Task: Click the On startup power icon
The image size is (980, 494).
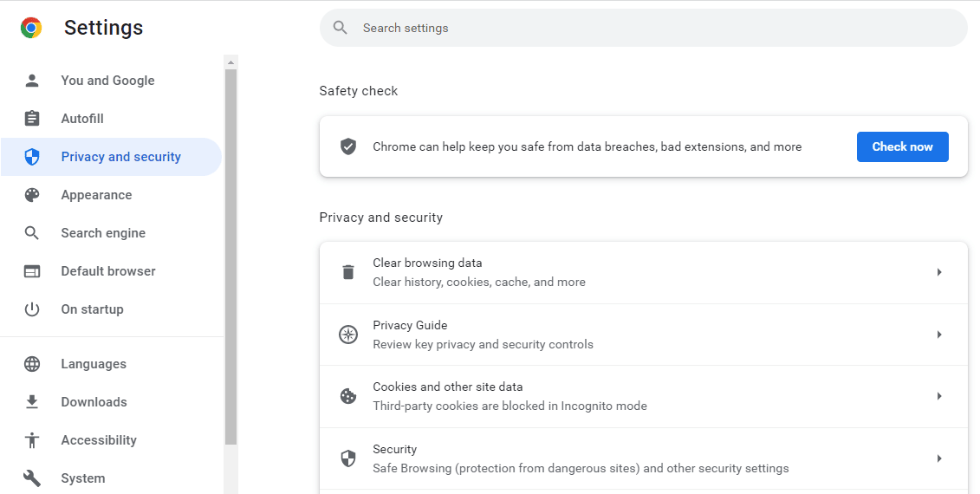Action: tap(32, 309)
